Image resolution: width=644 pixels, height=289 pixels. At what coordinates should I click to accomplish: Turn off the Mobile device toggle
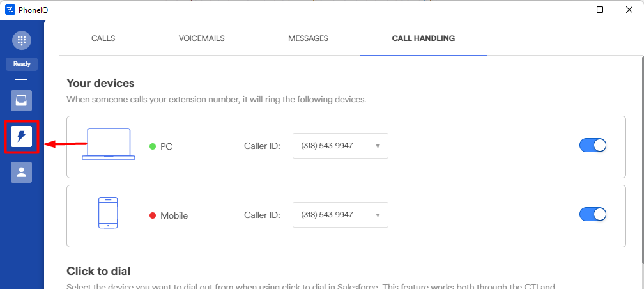[x=592, y=214]
